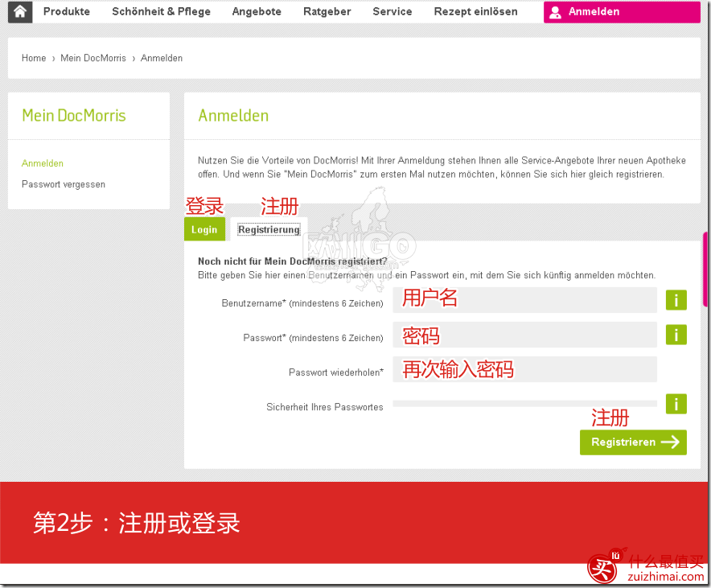Open Rezept einlösen menu
This screenshot has height=588, width=711.
click(x=475, y=11)
